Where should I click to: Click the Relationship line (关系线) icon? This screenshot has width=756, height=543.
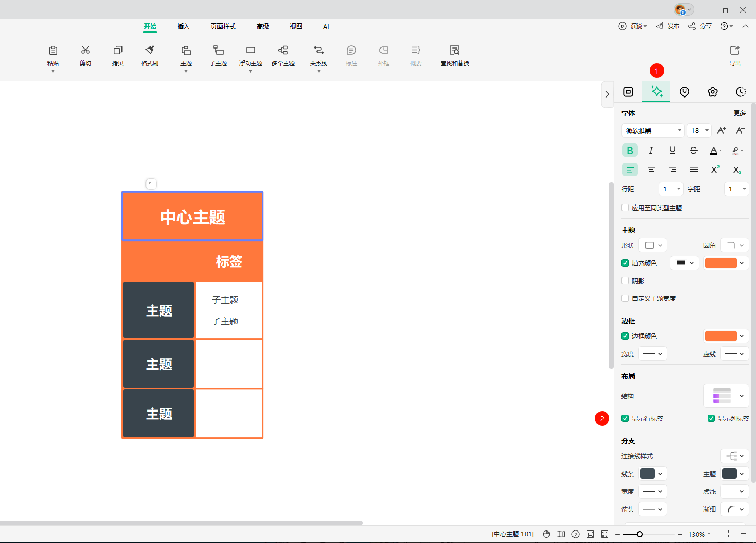tap(319, 51)
